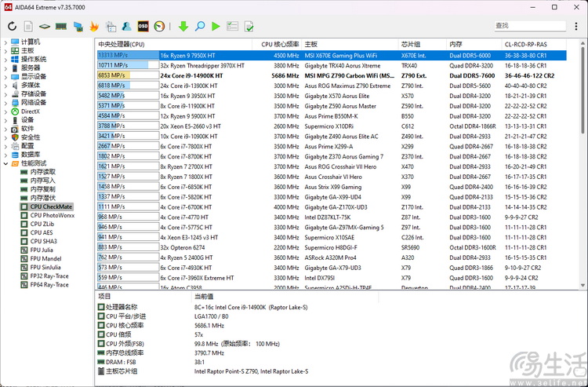This screenshot has height=387, width=588.
Task: Open the 内存读取 benchmark
Action: (42, 172)
